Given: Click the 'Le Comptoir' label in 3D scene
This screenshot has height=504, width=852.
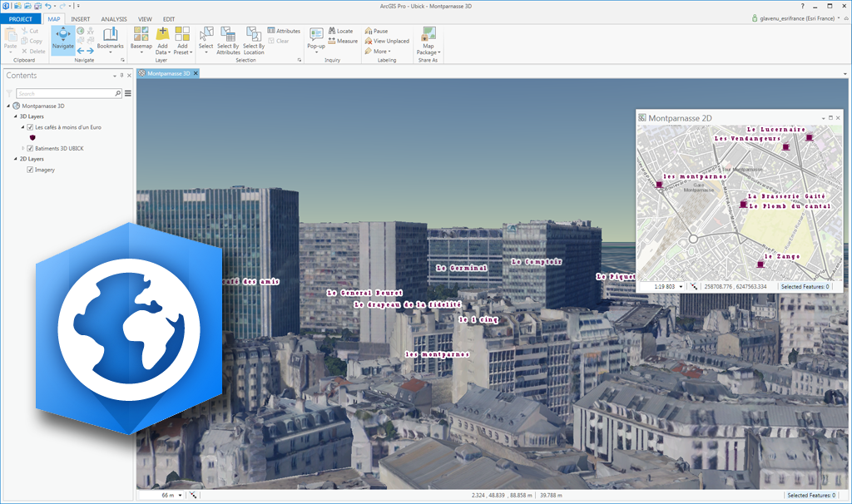Looking at the screenshot, I should pyautogui.click(x=537, y=262).
